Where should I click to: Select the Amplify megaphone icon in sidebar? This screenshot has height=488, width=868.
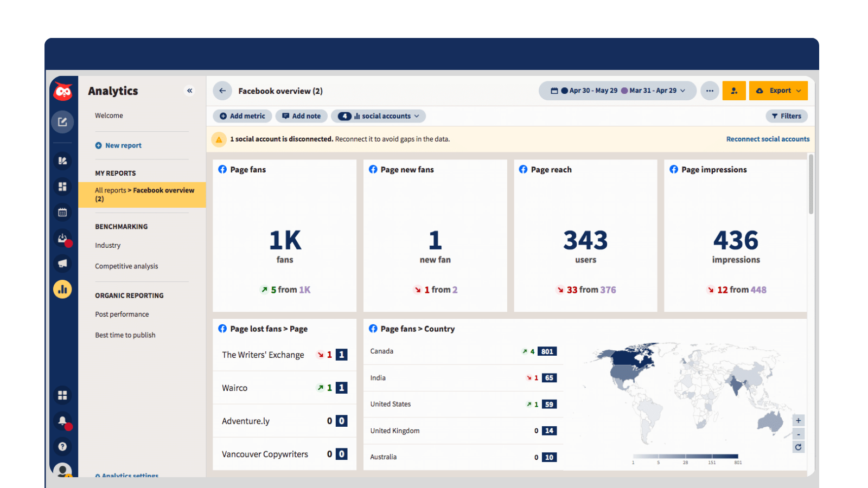coord(63,264)
